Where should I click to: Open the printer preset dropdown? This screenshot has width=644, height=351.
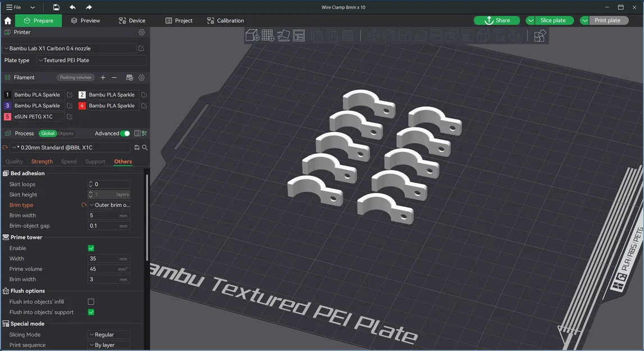70,48
